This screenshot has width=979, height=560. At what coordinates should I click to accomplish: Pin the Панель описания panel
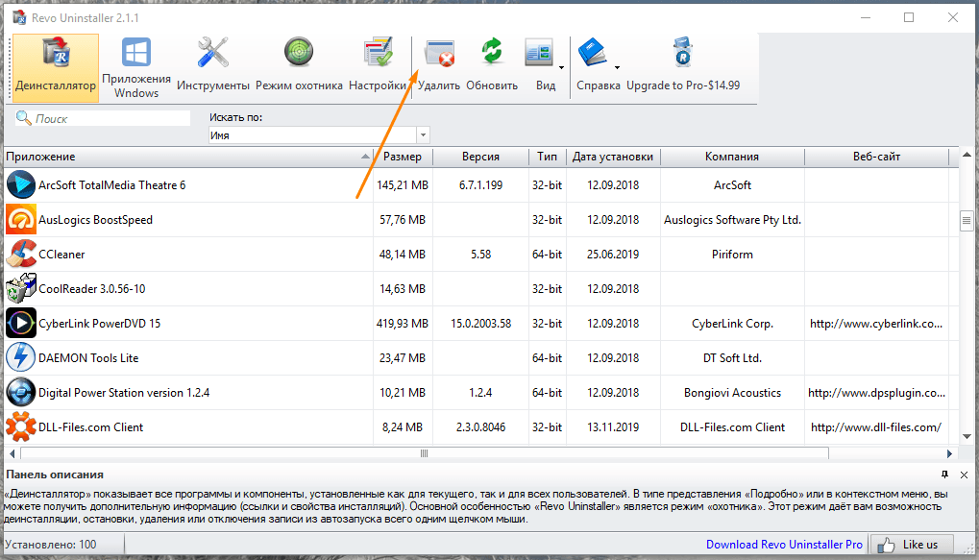pyautogui.click(x=943, y=475)
